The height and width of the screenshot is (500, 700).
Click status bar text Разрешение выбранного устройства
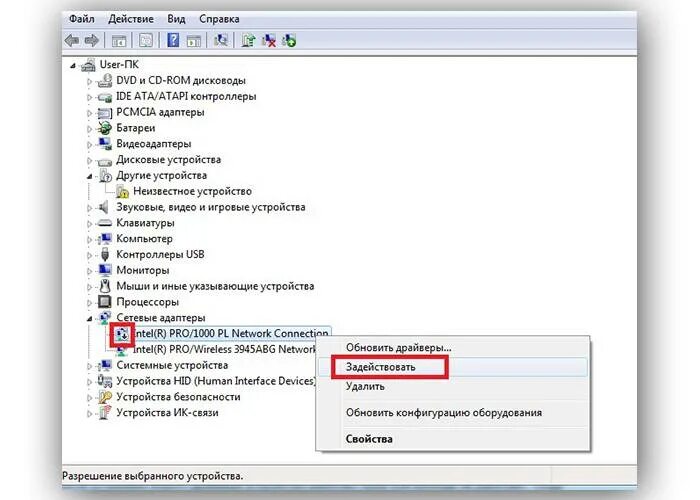point(153,476)
